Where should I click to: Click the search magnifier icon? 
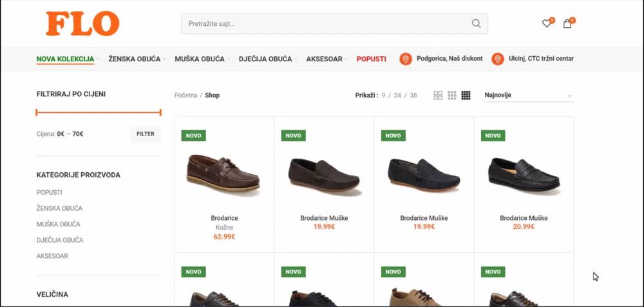click(x=476, y=24)
